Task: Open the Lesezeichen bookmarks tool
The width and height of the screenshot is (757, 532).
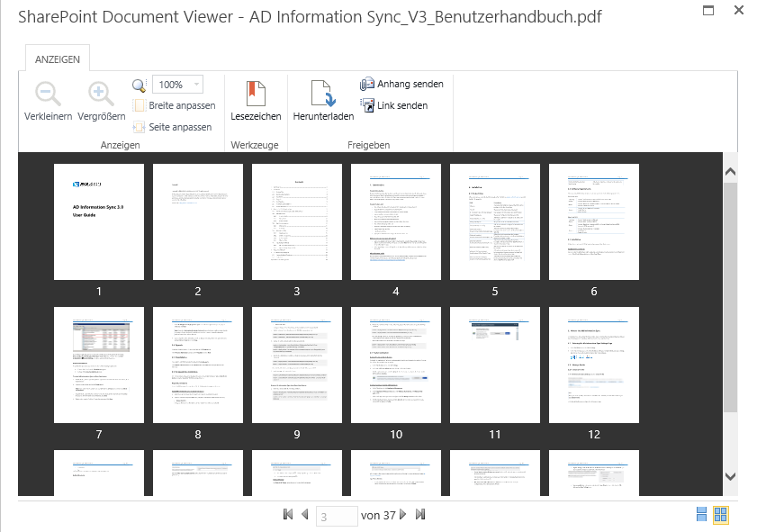Action: click(256, 101)
